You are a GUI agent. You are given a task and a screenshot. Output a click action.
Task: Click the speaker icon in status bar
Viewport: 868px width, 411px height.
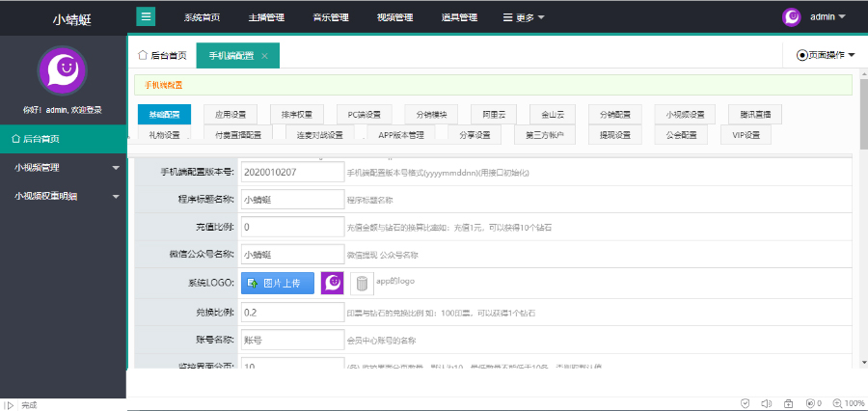[767, 403]
